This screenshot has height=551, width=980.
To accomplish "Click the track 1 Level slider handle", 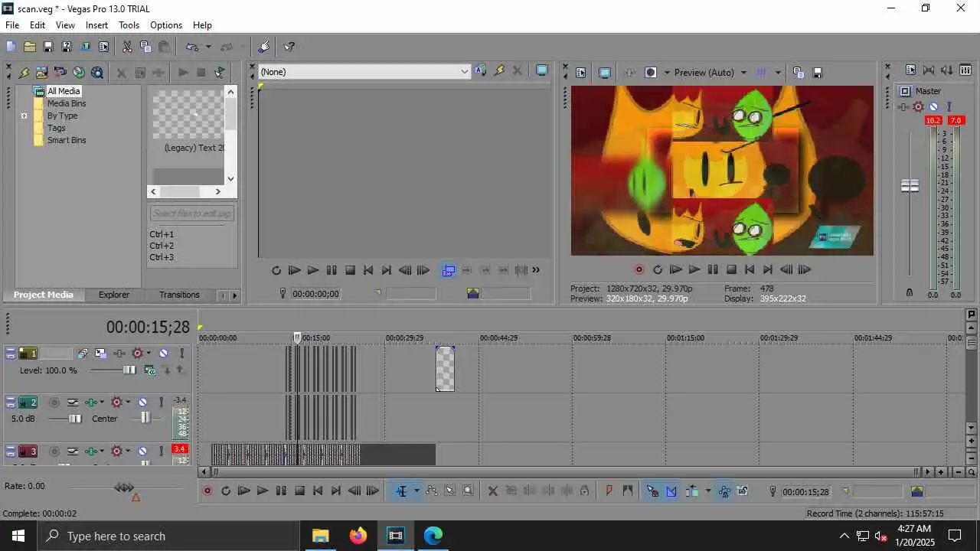I will (x=129, y=370).
